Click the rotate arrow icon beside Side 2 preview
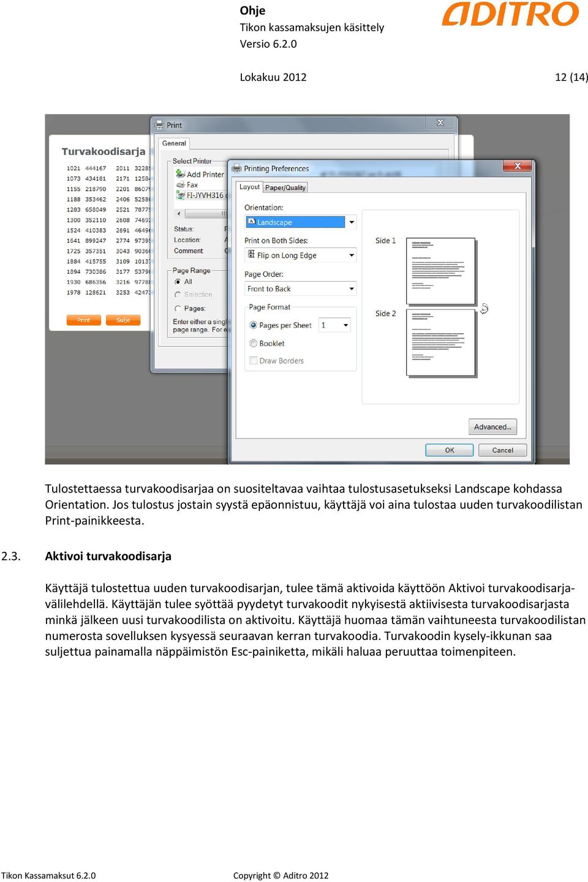This screenshot has width=588, height=882. 484,309
